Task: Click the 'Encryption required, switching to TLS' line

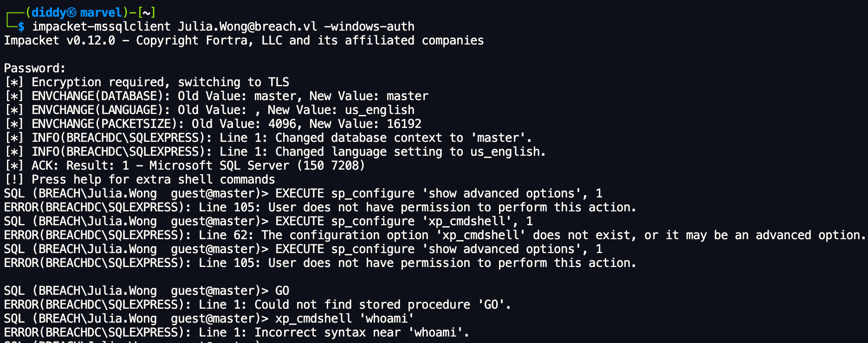Action: point(160,82)
